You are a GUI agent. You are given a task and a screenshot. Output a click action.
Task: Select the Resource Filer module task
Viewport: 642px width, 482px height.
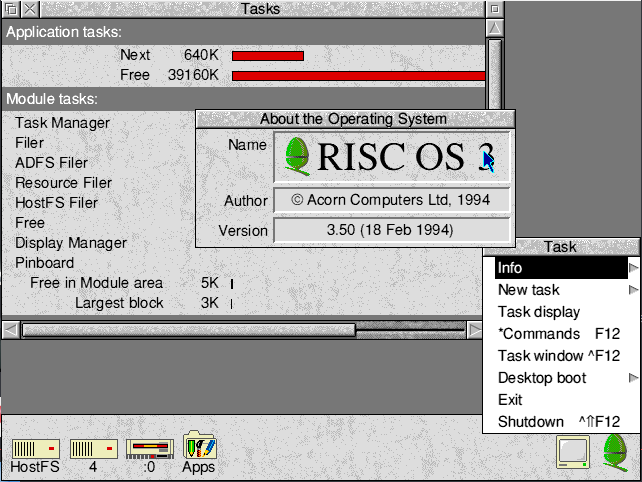63,183
